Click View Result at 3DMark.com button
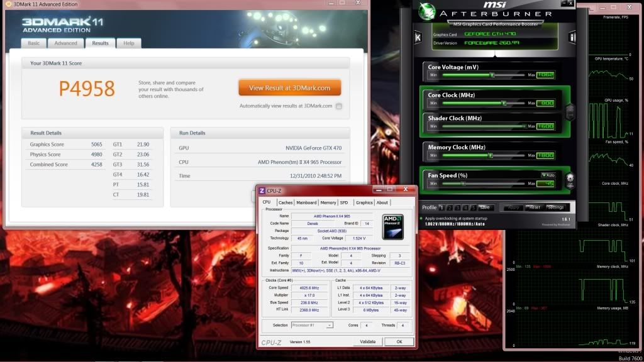Screen dimensions: 644x362 click(289, 88)
